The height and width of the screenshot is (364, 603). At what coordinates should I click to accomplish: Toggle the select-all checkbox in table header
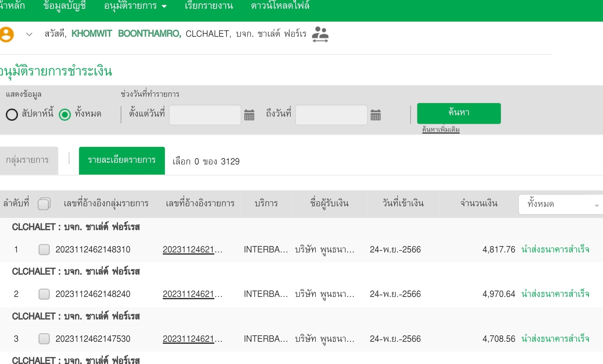(44, 204)
